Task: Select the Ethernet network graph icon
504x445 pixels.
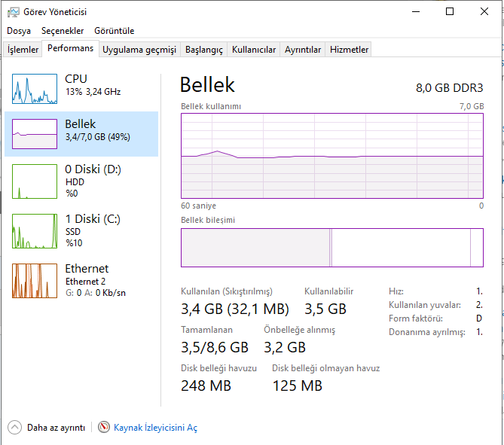Action: pos(35,280)
